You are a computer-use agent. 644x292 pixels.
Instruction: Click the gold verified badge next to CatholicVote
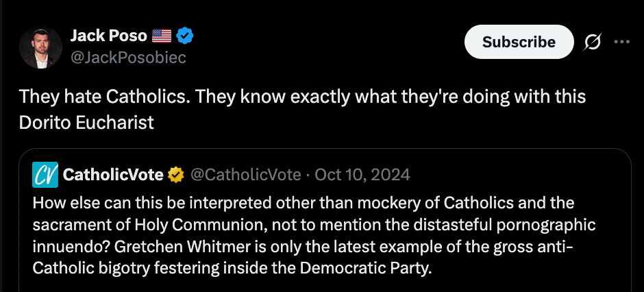coord(176,175)
